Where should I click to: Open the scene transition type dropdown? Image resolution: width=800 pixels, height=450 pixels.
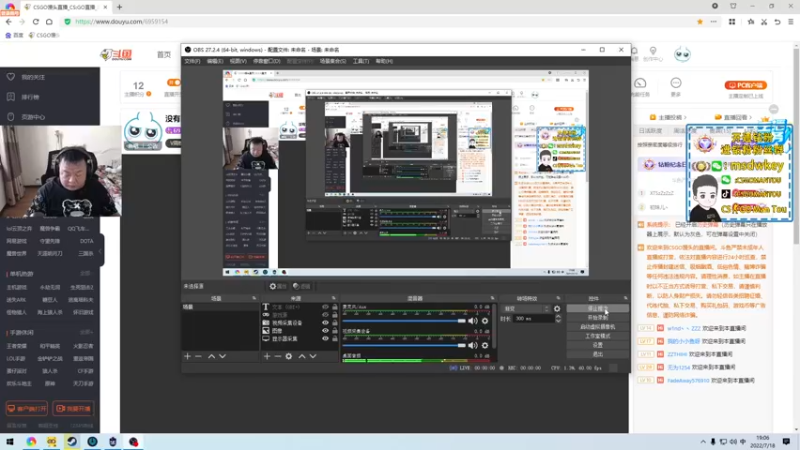(526, 309)
